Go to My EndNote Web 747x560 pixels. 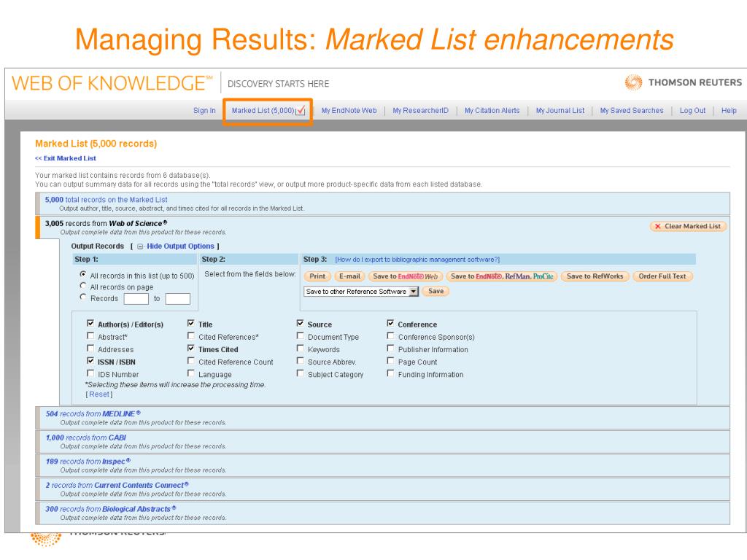pyautogui.click(x=349, y=111)
